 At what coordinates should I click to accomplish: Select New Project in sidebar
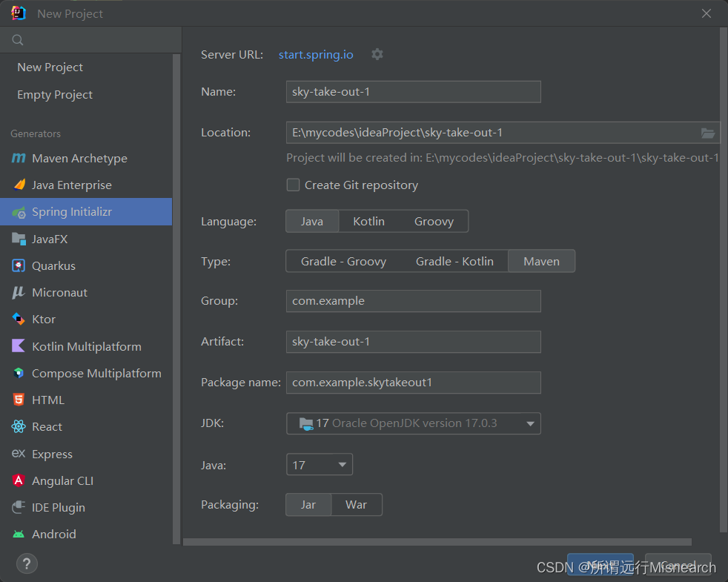(50, 67)
